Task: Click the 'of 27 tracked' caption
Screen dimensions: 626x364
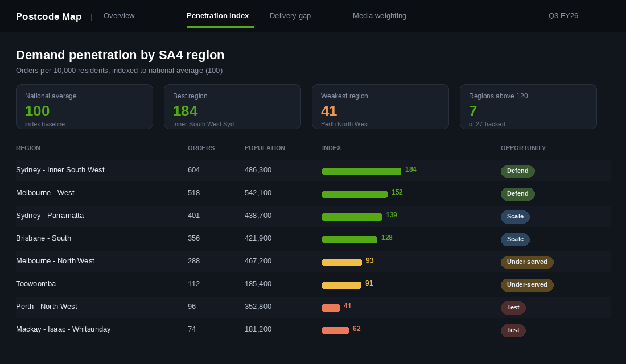Action: [487, 124]
